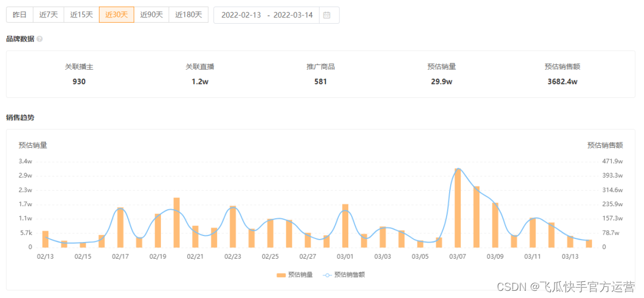Click the 03/13 x-axis date label
The image size is (644, 298).
click(570, 256)
